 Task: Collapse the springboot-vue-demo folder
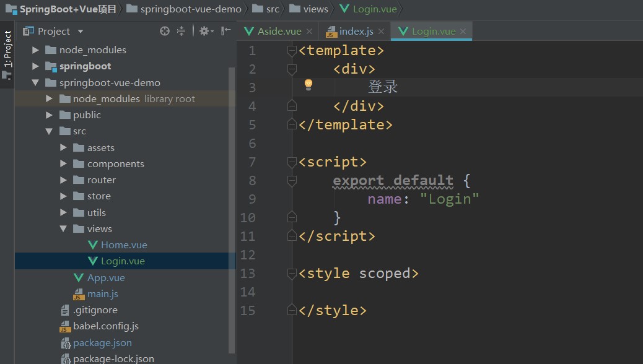pos(36,83)
